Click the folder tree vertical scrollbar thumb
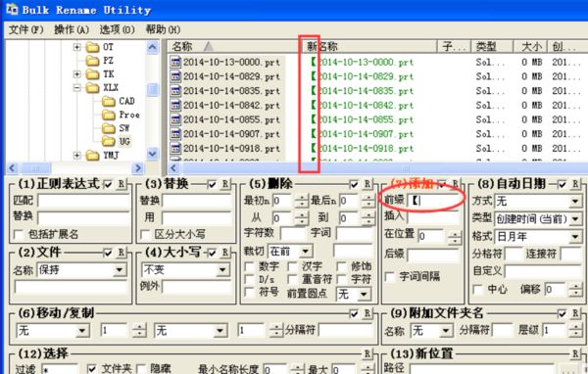Screen dimensions: 588x374 coord(153,89)
